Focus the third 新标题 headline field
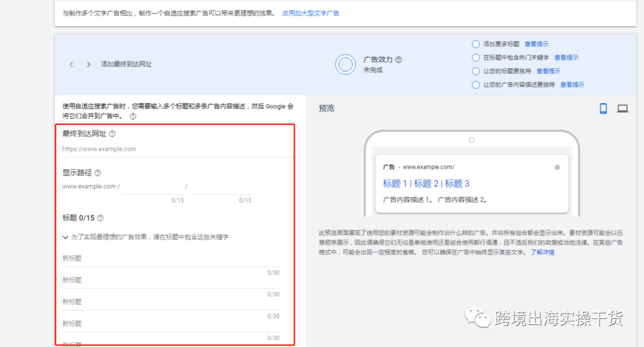644x347 pixels. coord(171,302)
